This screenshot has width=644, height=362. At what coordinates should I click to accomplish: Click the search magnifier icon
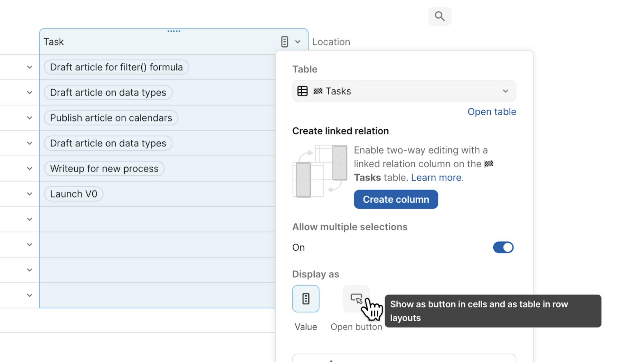point(440,16)
